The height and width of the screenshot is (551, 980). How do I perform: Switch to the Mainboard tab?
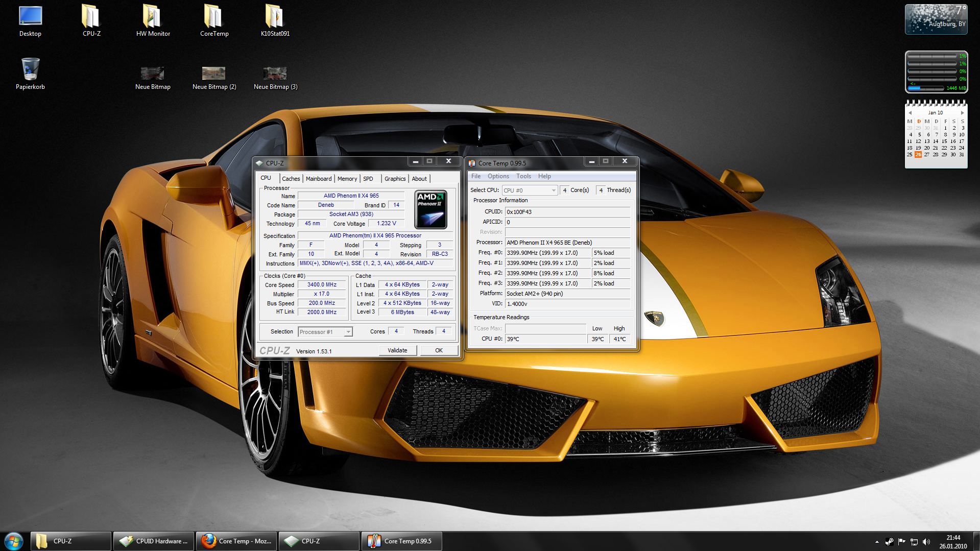pyautogui.click(x=319, y=179)
